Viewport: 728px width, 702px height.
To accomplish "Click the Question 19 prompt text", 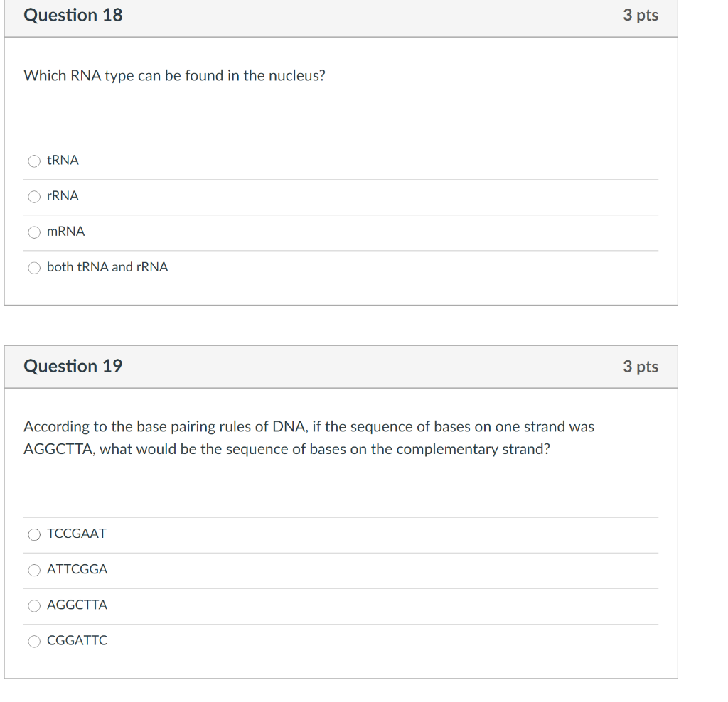I will tap(309, 437).
